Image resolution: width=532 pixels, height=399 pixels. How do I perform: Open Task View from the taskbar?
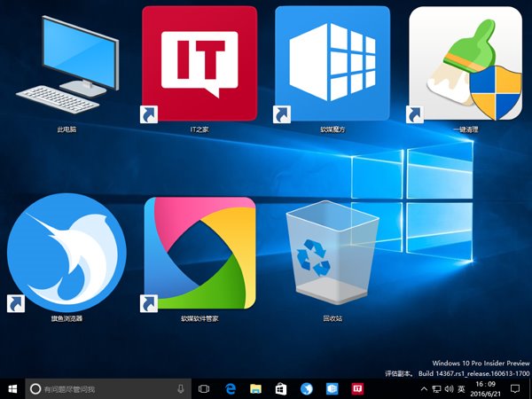(x=204, y=388)
